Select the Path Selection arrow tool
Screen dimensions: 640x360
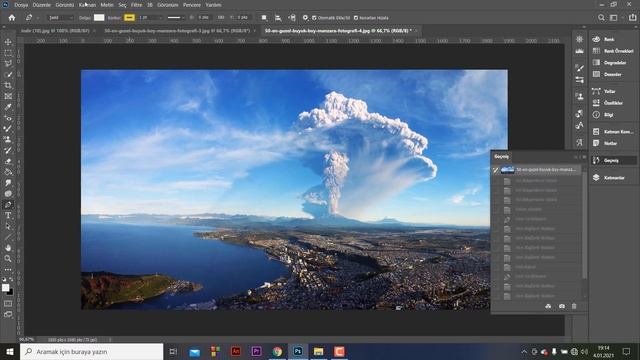(x=8, y=226)
